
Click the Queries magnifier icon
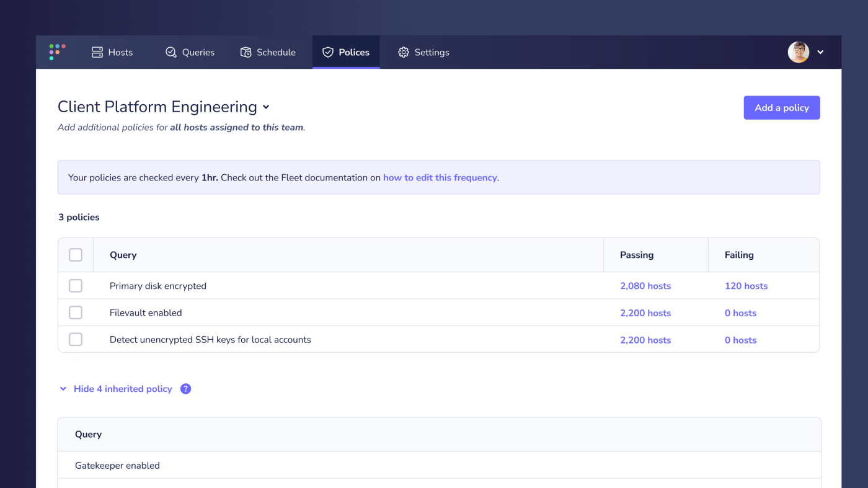[171, 52]
